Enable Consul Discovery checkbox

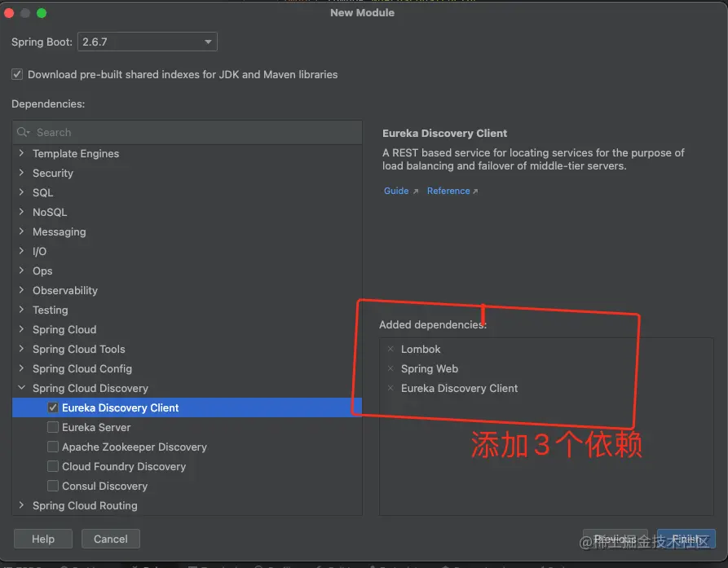(x=53, y=486)
